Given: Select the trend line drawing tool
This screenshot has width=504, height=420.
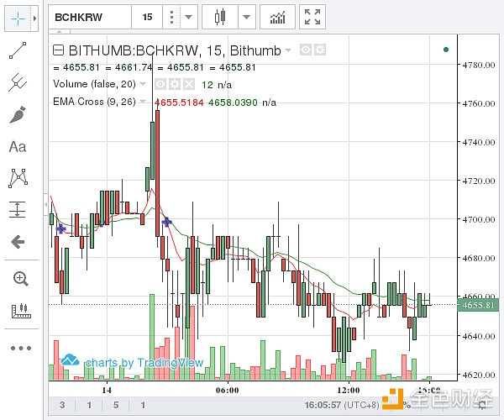Looking at the screenshot, I should pos(18,50).
